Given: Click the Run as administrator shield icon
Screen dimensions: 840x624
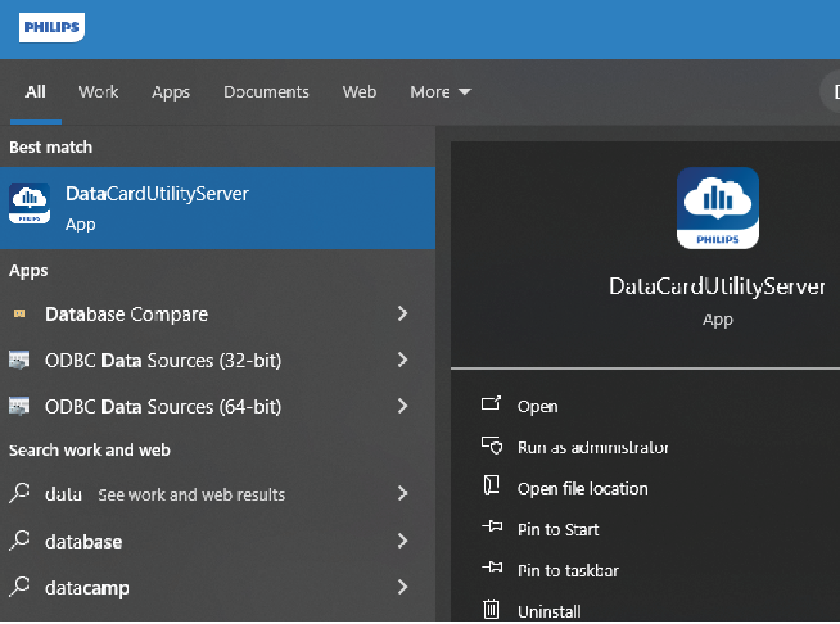Looking at the screenshot, I should (x=491, y=447).
